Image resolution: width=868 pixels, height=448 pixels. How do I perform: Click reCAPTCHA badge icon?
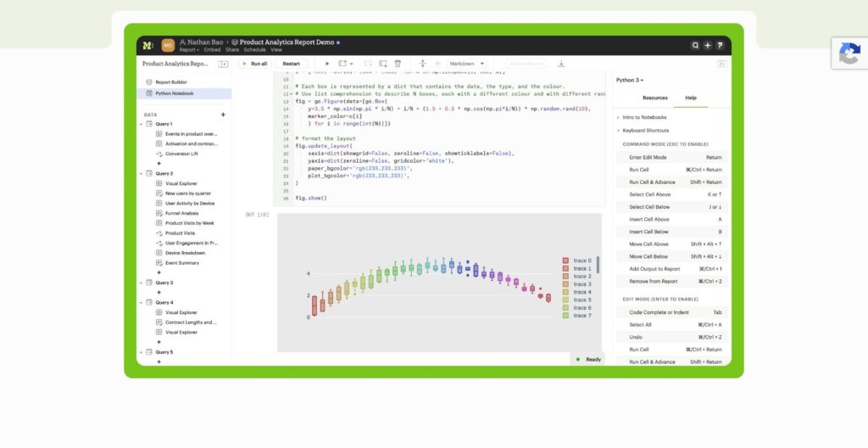(849, 53)
